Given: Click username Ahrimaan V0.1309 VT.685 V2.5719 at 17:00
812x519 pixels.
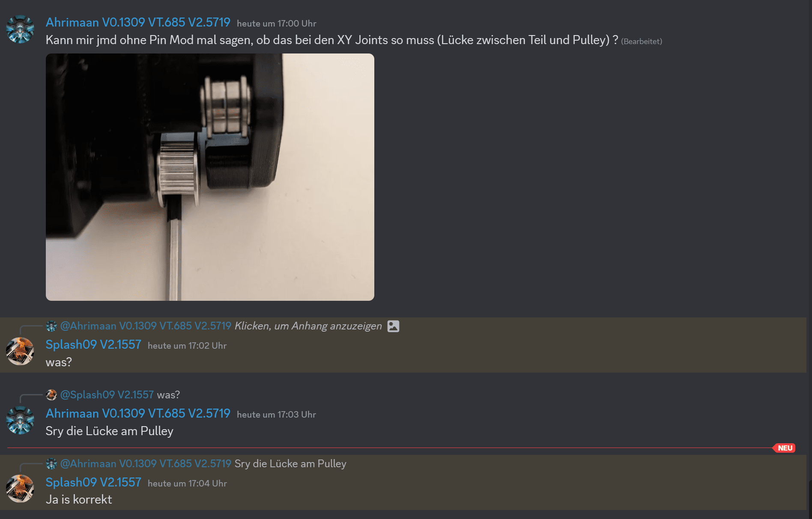Looking at the screenshot, I should click(138, 22).
